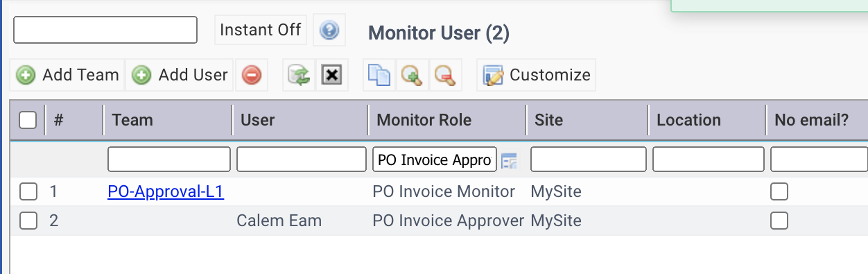Click the black X clear filter icon
Viewport: 868px width, 274px height.
click(332, 75)
